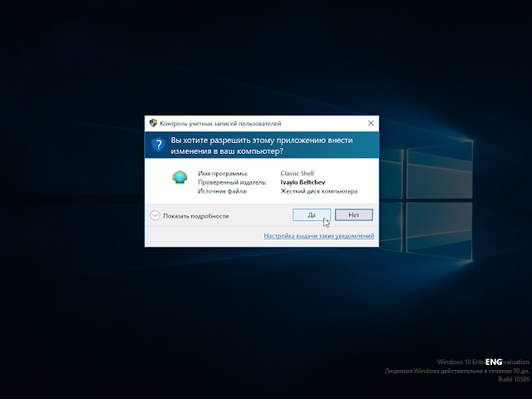Image resolution: width=532 pixels, height=399 pixels.
Task: Expand Показать подробности details chevron
Action: (x=155, y=215)
